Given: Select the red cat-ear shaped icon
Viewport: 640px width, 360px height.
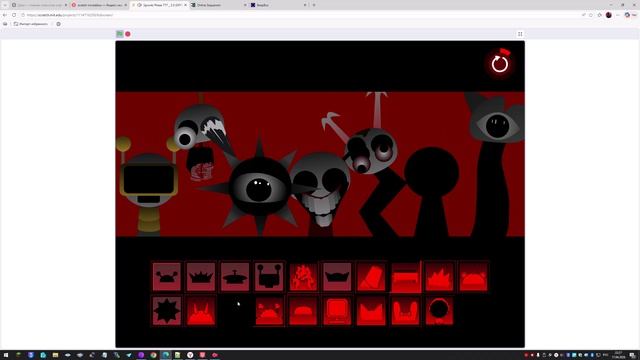Looking at the screenshot, I should tap(371, 311).
